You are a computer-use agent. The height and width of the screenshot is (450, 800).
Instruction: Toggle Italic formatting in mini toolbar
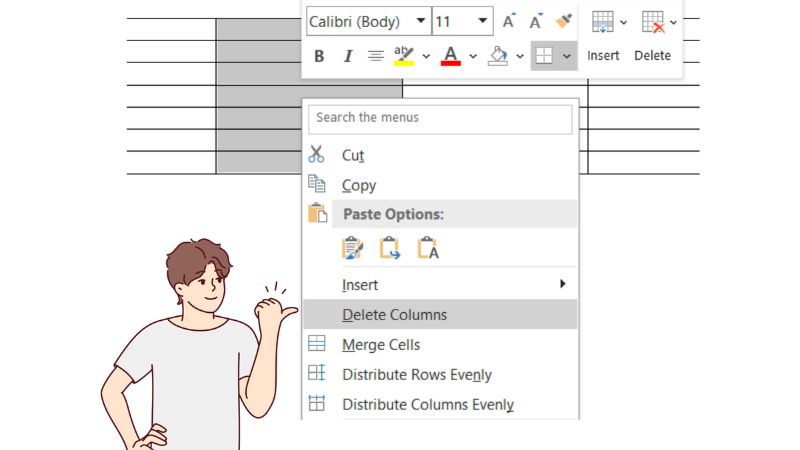pyautogui.click(x=348, y=56)
